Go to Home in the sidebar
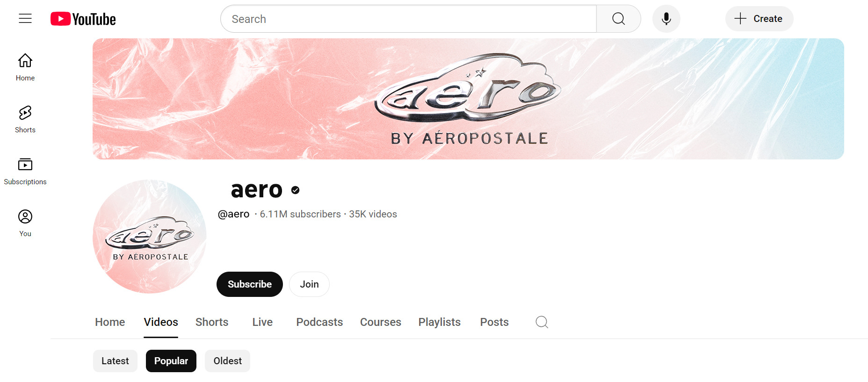Screen dimensions: 868x382 click(x=25, y=67)
